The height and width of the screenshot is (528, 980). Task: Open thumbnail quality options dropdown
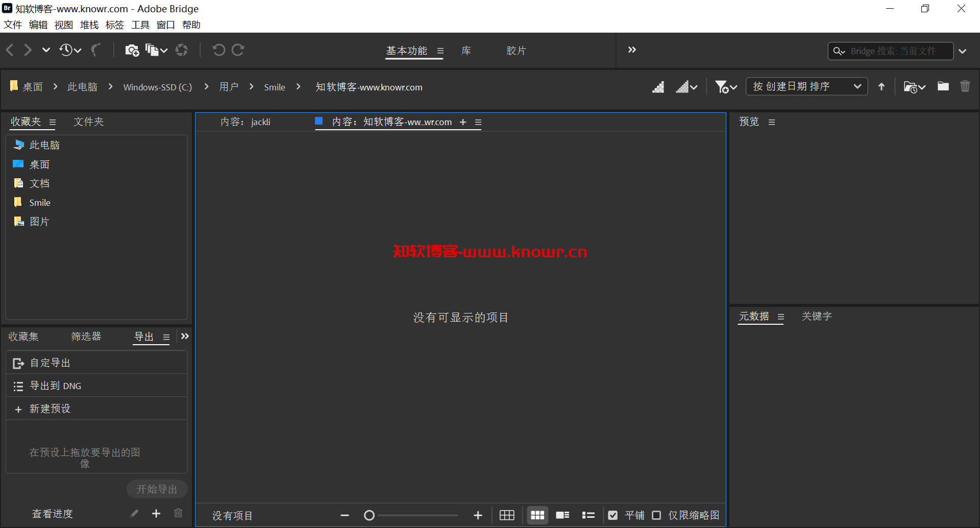tap(687, 87)
